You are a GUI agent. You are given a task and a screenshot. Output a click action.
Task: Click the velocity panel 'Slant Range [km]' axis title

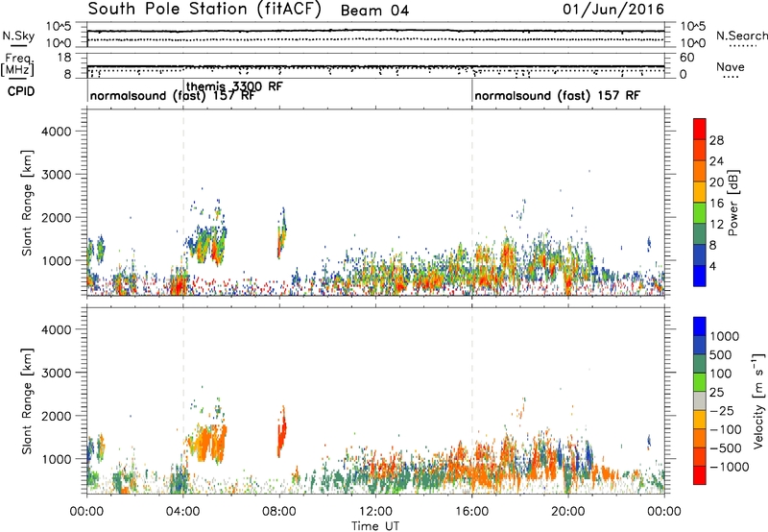coord(27,401)
